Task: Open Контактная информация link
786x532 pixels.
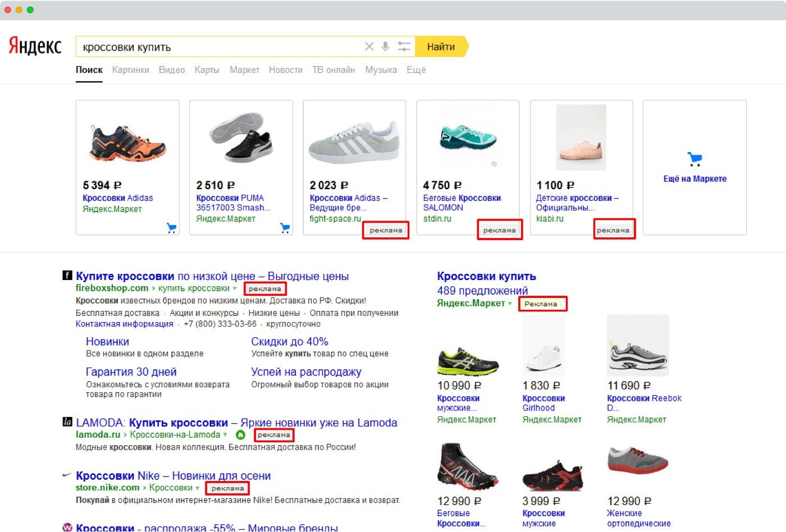Action: click(x=124, y=324)
